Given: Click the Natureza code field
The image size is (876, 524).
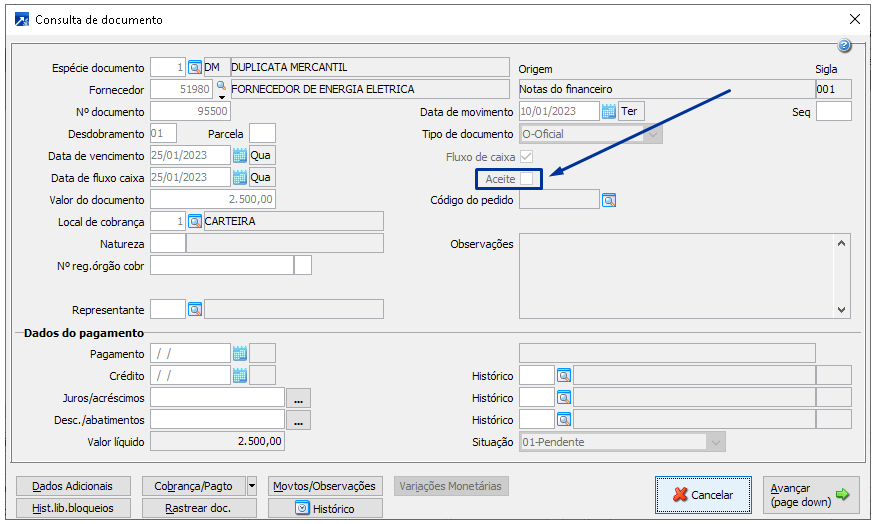Looking at the screenshot, I should (168, 244).
